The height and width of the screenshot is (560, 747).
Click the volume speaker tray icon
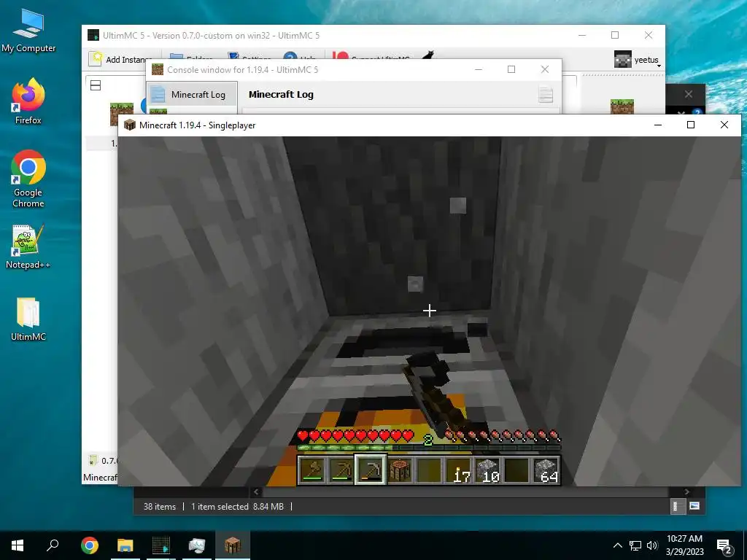[652, 545]
